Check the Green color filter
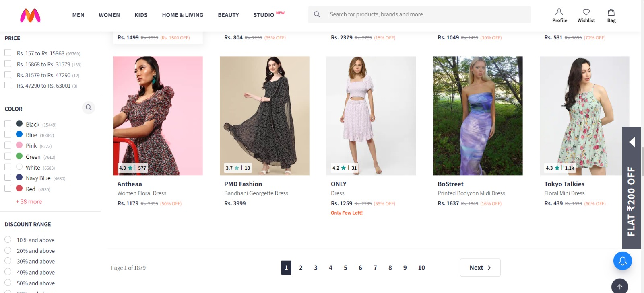 8,156
